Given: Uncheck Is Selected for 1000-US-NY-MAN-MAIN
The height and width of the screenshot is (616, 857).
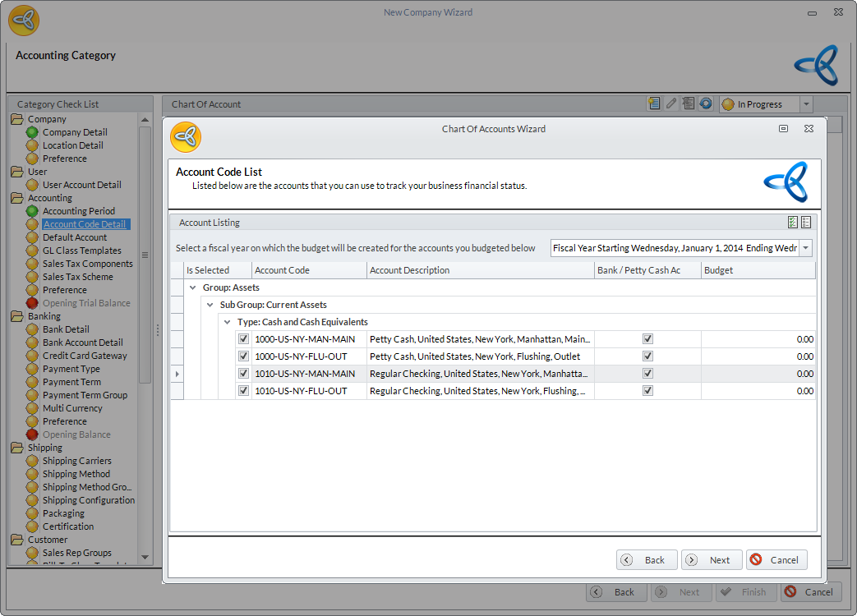Looking at the screenshot, I should pyautogui.click(x=242, y=339).
